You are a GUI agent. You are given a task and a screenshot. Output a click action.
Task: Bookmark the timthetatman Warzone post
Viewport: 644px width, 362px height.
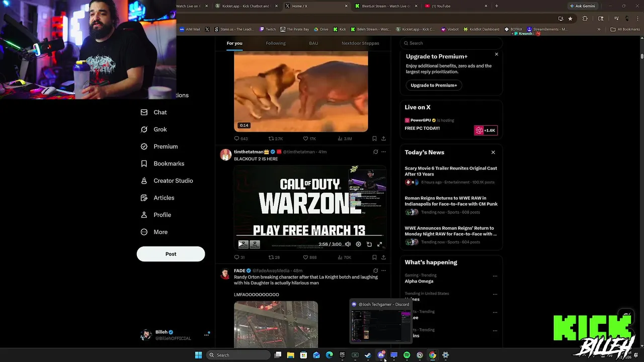click(374, 257)
